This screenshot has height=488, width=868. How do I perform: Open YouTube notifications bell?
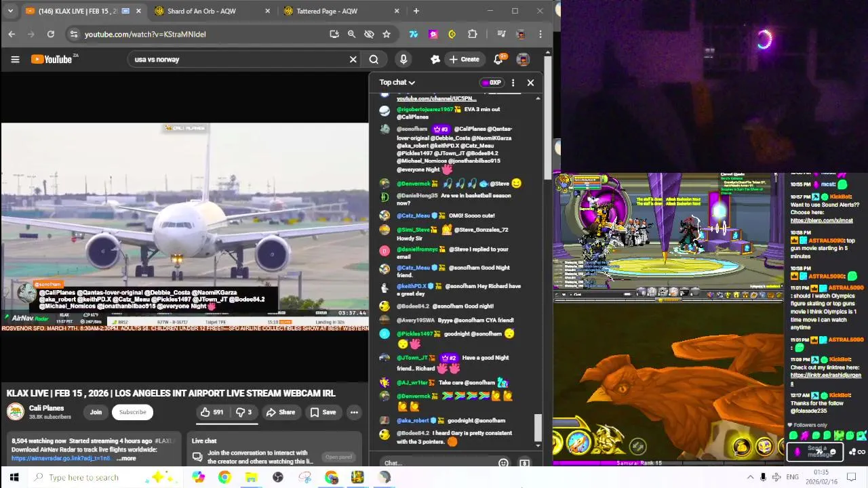coord(498,60)
